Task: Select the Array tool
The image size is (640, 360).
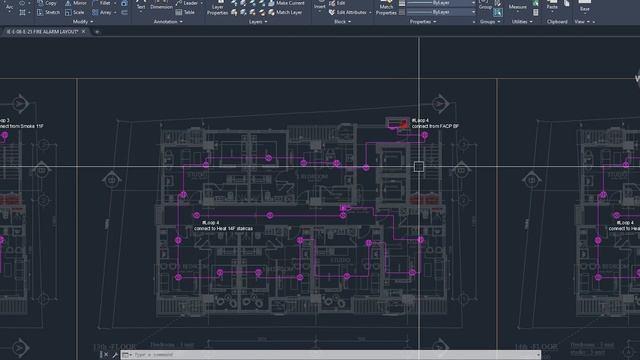Action: (x=102, y=12)
